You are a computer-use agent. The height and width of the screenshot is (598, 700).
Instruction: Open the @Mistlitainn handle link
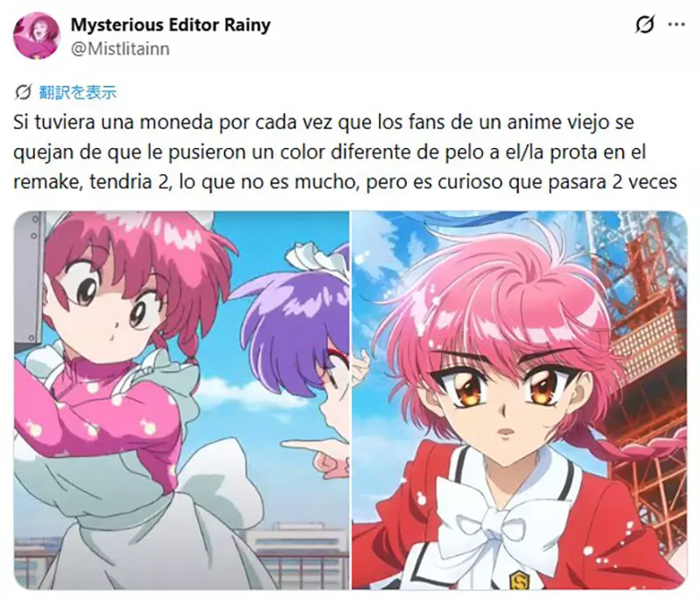tap(120, 48)
